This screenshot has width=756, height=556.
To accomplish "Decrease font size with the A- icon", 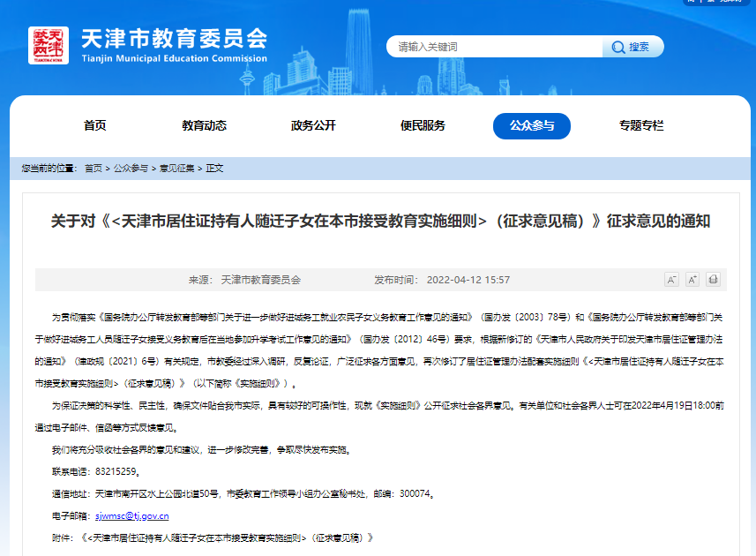I will (x=671, y=279).
